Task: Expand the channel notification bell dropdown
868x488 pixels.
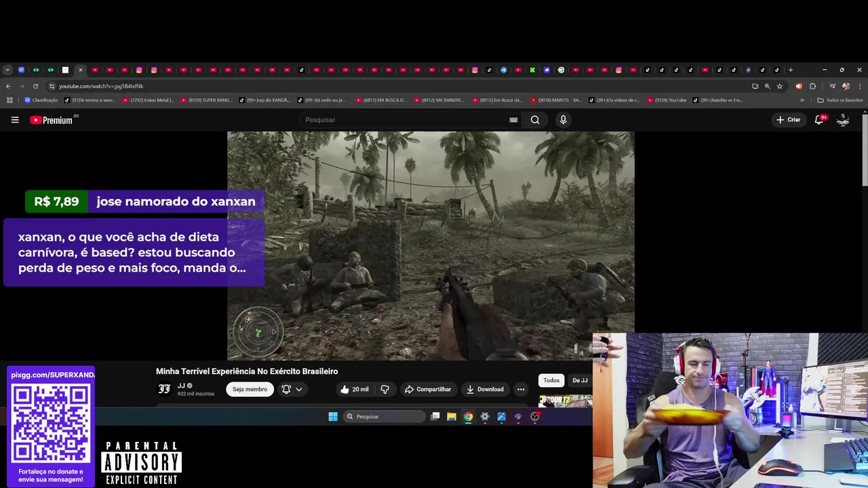Action: (x=292, y=389)
